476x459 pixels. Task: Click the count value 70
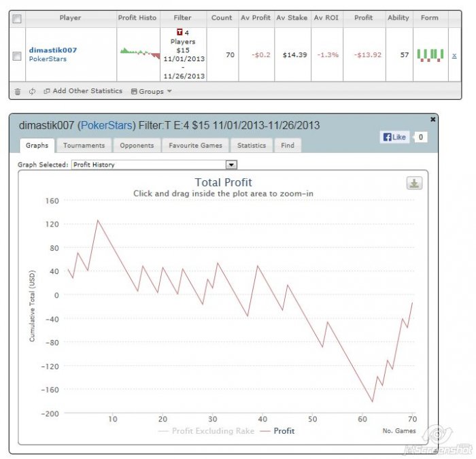click(230, 55)
